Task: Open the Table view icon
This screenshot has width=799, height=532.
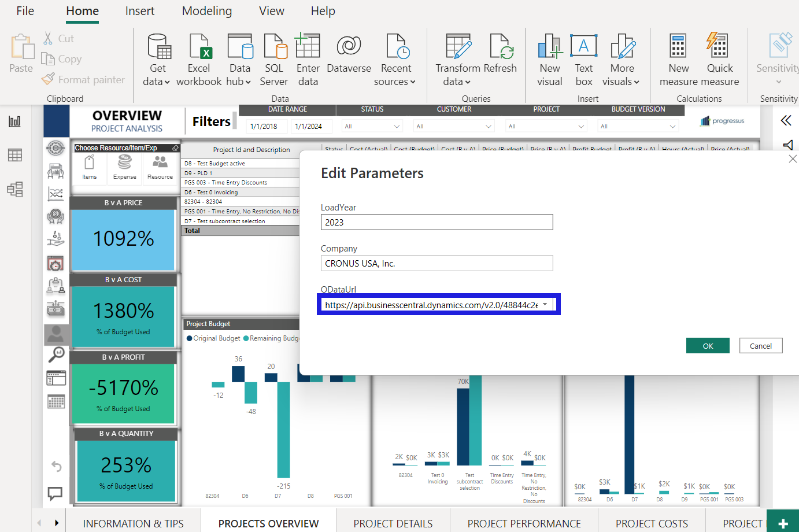Action: [14, 155]
